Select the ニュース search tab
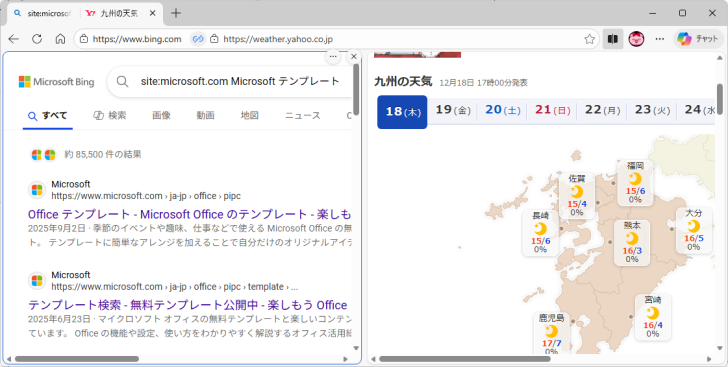 [302, 115]
